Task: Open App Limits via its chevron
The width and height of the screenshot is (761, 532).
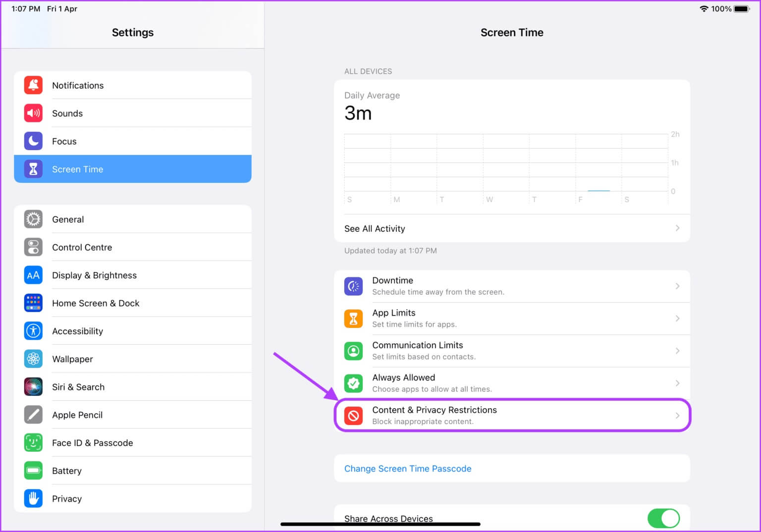Action: [x=677, y=318]
